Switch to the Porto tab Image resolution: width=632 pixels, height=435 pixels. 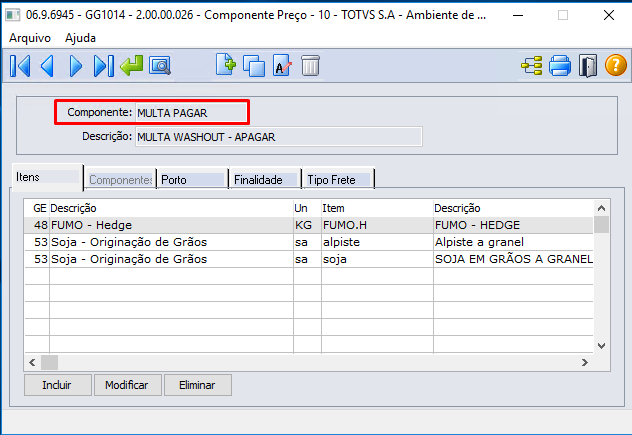pyautogui.click(x=192, y=179)
